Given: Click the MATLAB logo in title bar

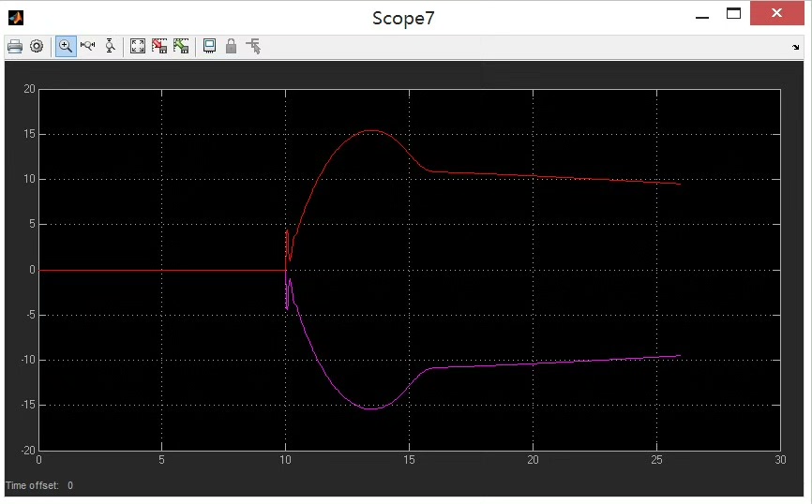Looking at the screenshot, I should [x=16, y=18].
